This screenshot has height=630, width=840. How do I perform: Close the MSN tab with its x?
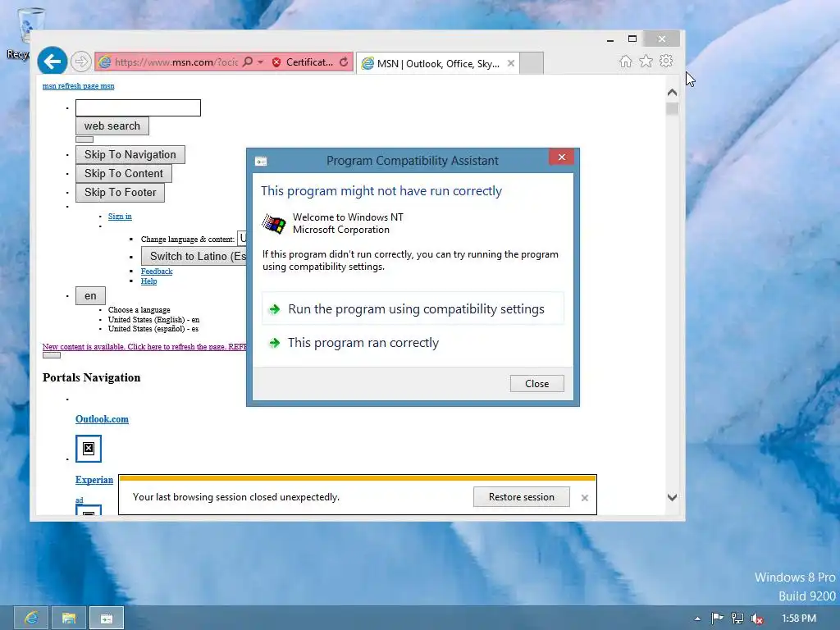(x=511, y=63)
